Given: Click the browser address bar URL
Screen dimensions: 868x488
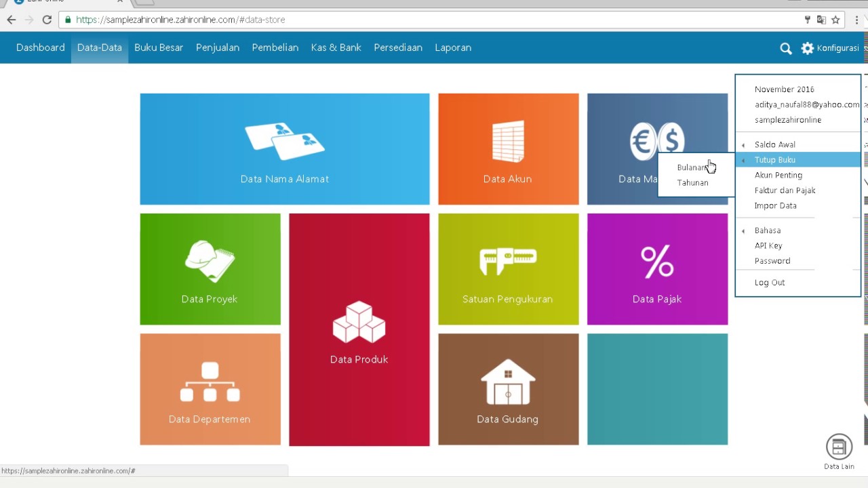Looking at the screenshot, I should pos(180,20).
